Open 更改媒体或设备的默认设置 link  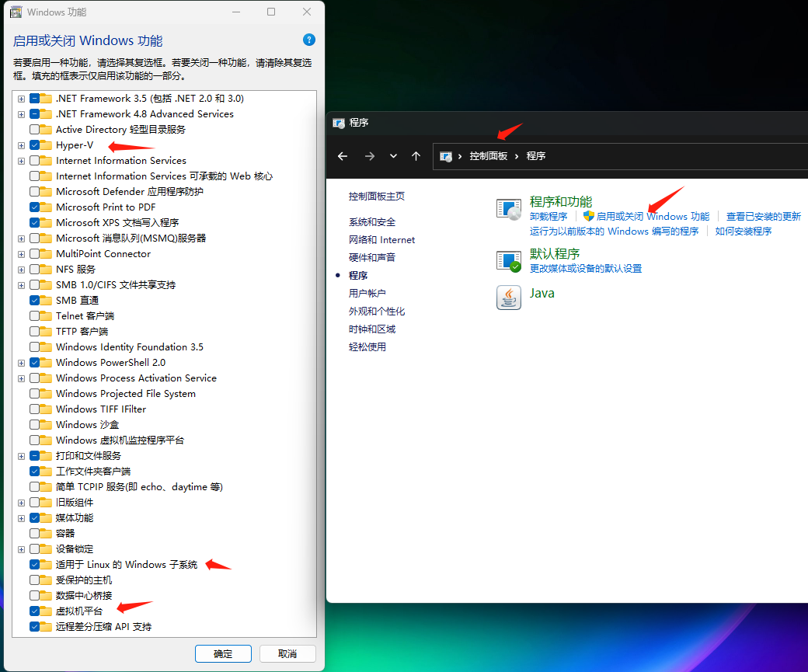pos(586,269)
